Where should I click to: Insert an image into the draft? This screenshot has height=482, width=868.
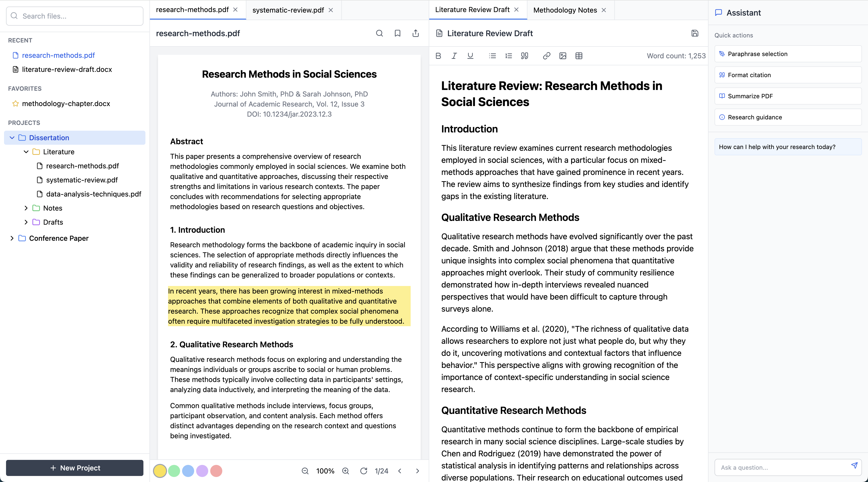tap(563, 56)
